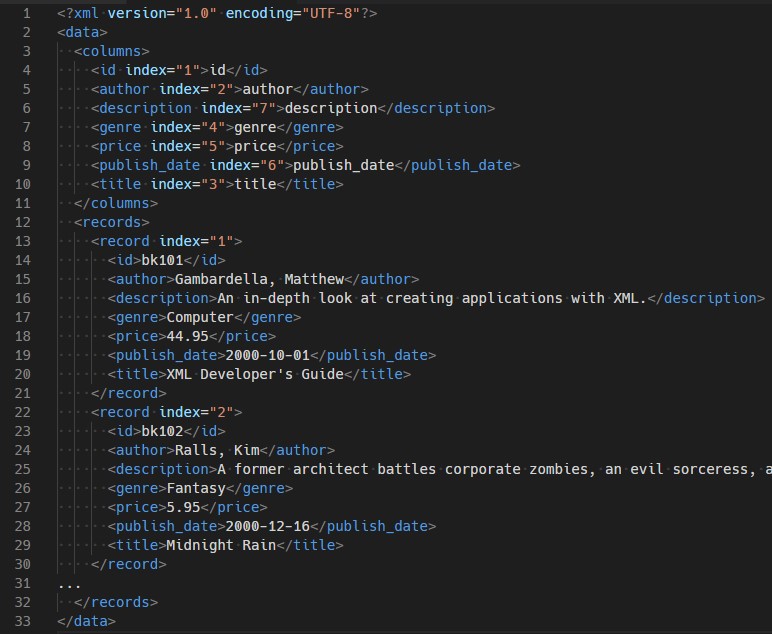The image size is (772, 634).
Task: Click the publish date 2000-12-16
Action: [268, 526]
